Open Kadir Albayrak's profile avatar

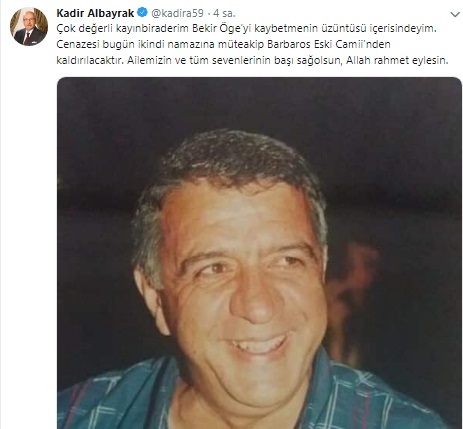point(29,26)
